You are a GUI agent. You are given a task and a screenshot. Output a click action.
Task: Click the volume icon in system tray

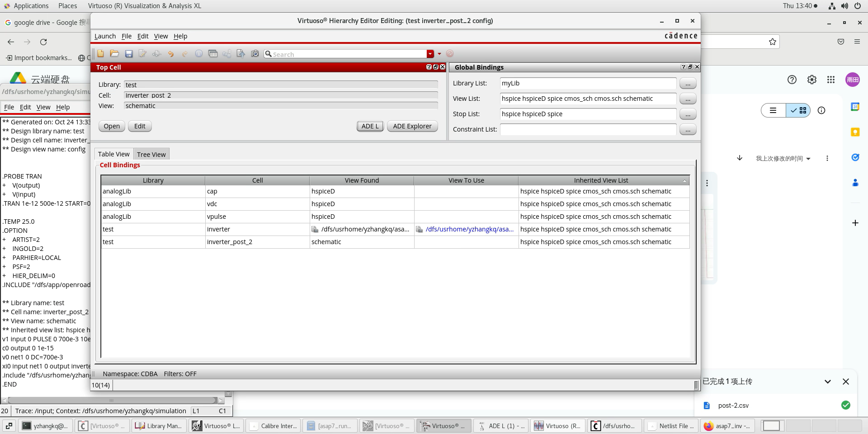pyautogui.click(x=844, y=6)
